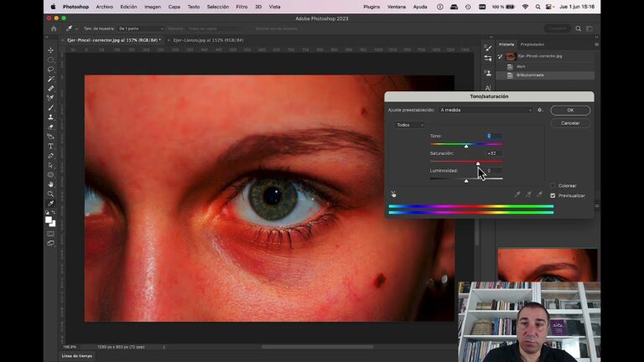644x362 pixels.
Task: Click the Saturación slider handle
Action: pyautogui.click(x=478, y=163)
